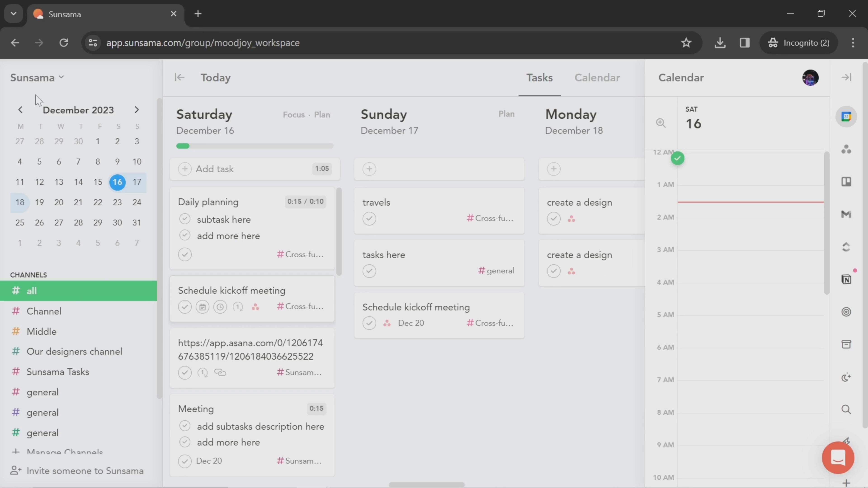Expand the Sunsama workspace dropdown
This screenshot has height=488, width=868.
point(37,78)
